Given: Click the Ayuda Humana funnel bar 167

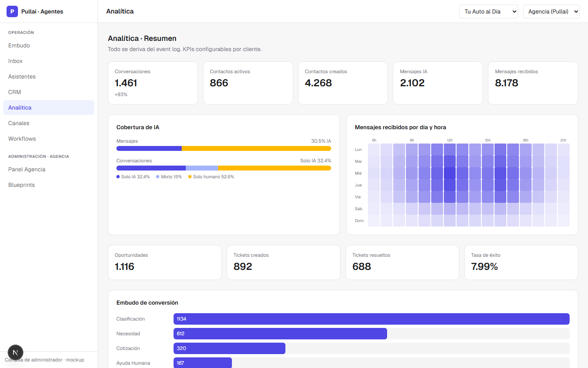Looking at the screenshot, I should 203,363.
